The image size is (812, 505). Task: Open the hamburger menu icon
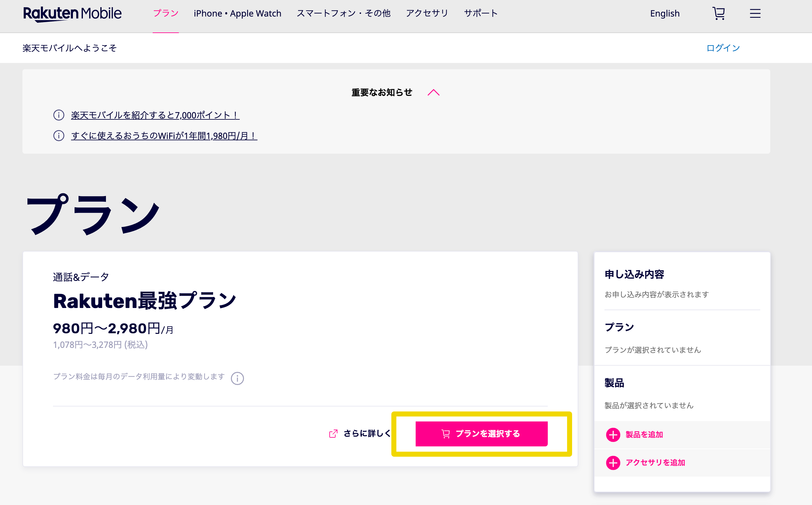[x=755, y=13]
